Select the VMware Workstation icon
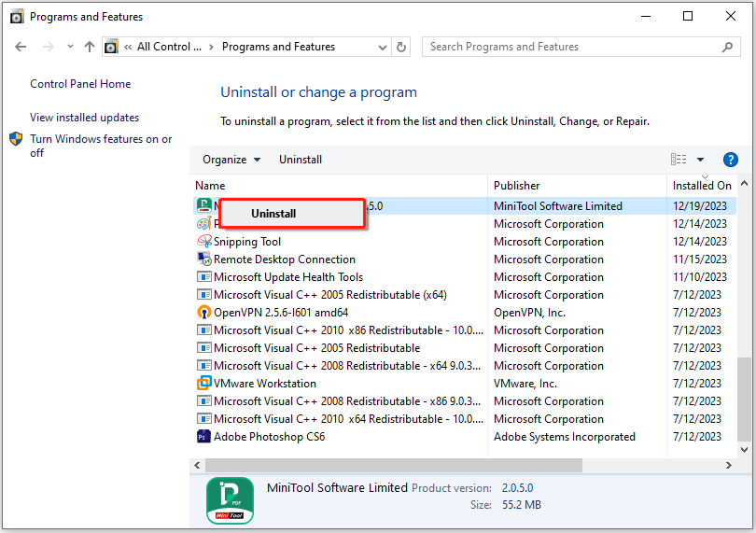 pos(204,383)
